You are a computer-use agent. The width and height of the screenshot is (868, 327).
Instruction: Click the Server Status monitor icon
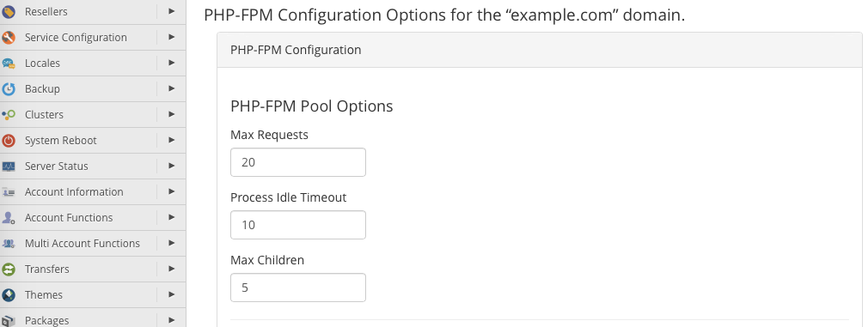pos(9,166)
